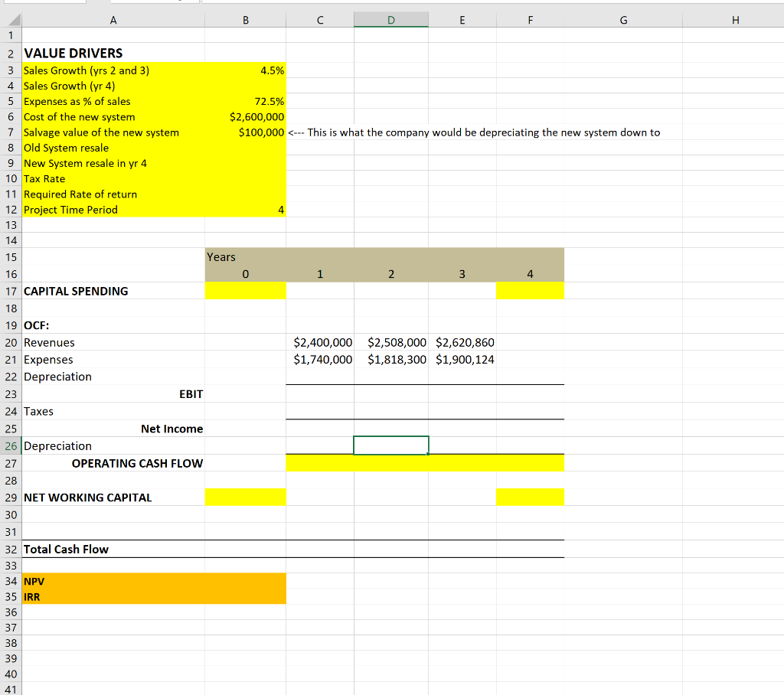The image size is (784, 695).
Task: Click the Years header cell
Action: pos(245,256)
